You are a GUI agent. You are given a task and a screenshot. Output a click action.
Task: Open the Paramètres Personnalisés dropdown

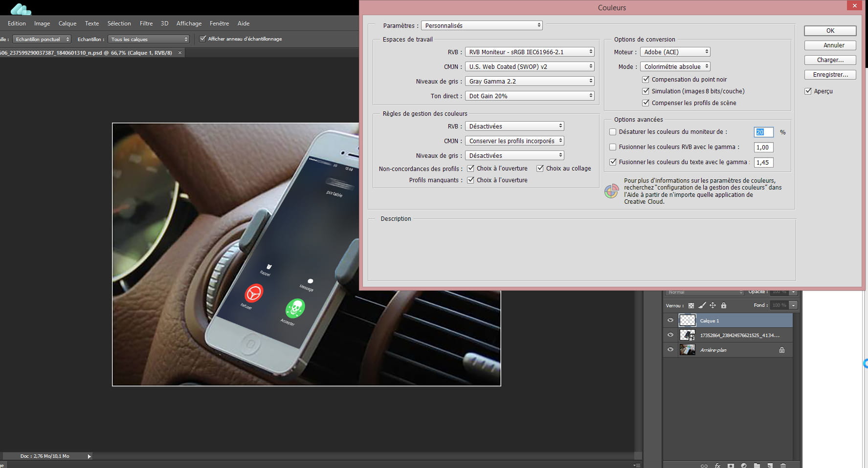(482, 25)
